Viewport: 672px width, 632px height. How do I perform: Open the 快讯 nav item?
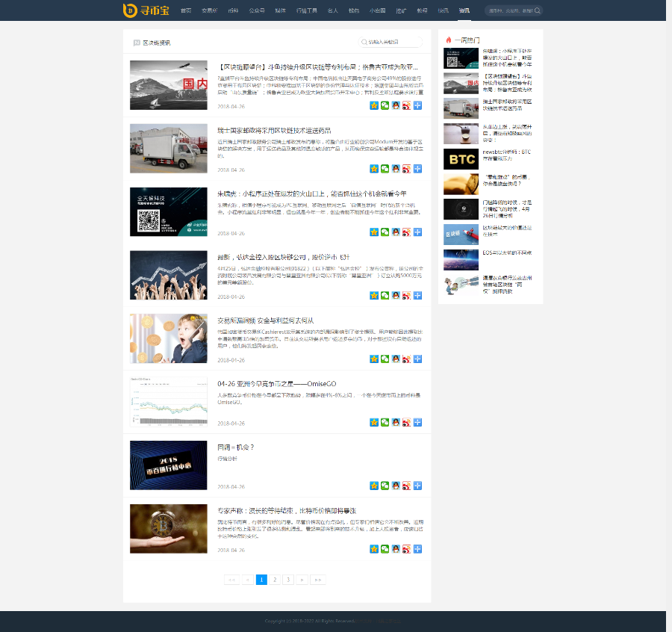pos(443,10)
